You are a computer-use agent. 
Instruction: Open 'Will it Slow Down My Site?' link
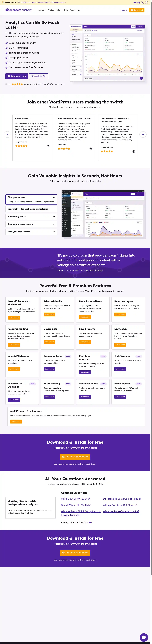click(75, 499)
